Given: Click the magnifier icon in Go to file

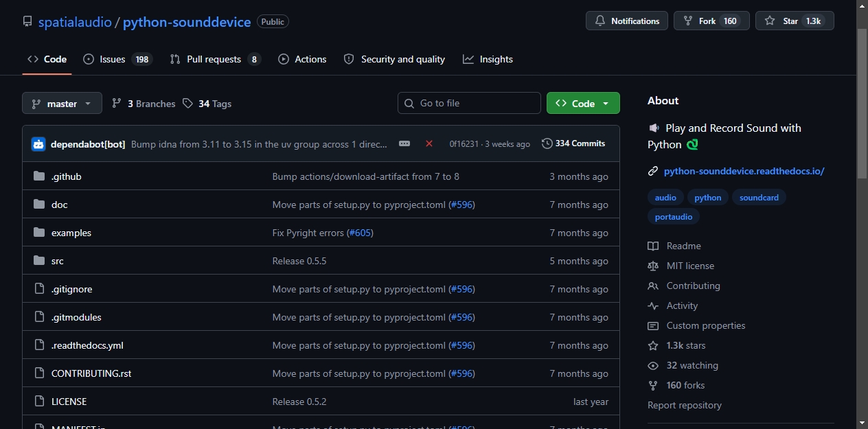Looking at the screenshot, I should pos(410,103).
